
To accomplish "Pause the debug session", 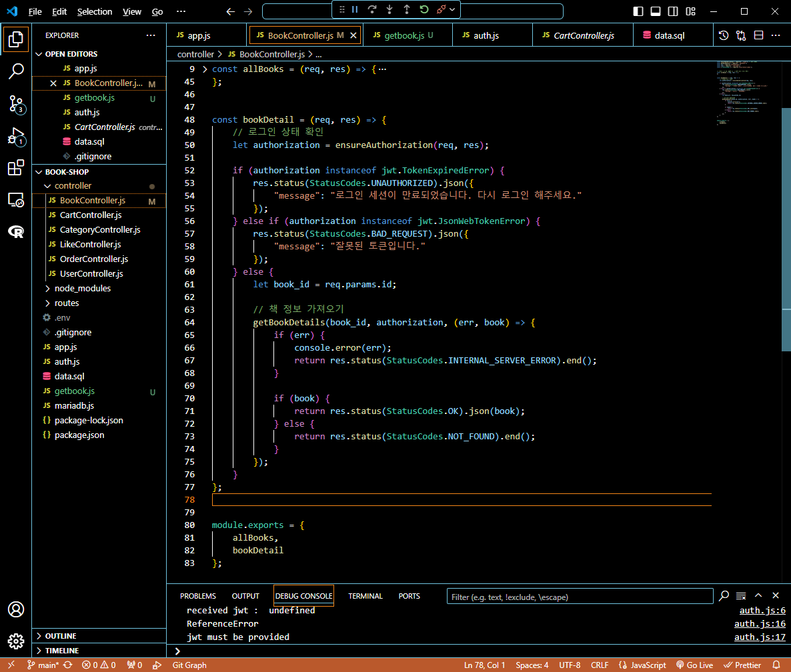I will (x=355, y=9).
